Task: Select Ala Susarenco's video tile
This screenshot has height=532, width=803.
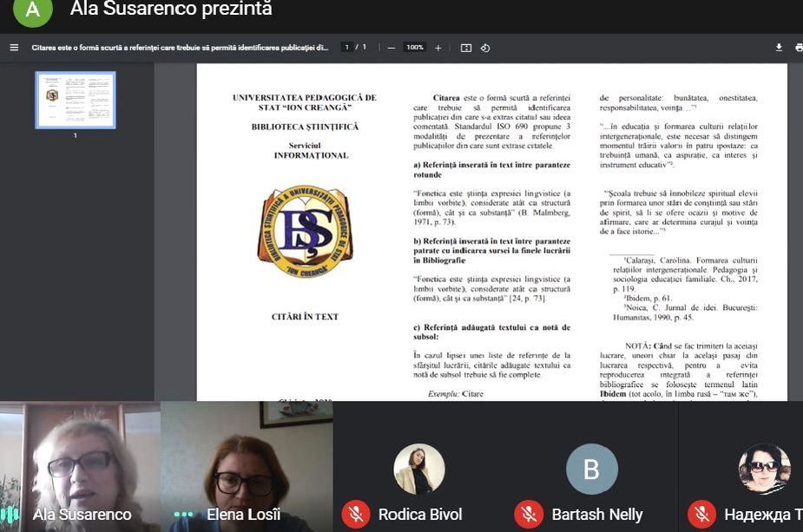Action: (80, 466)
